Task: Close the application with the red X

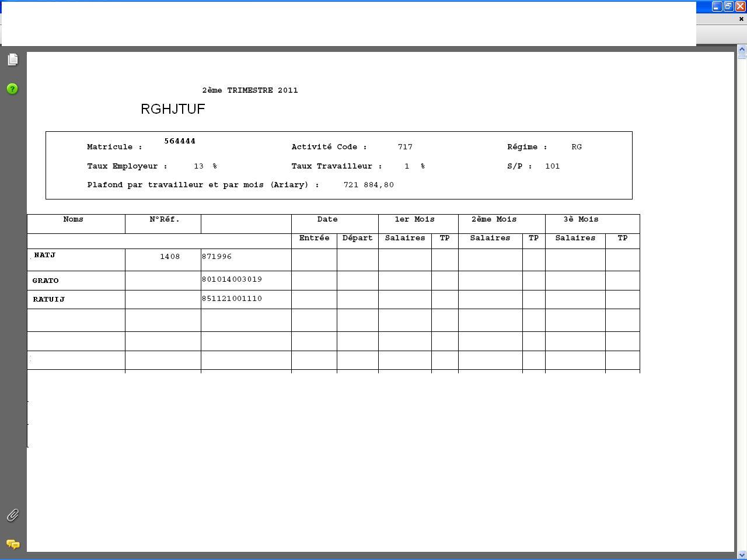Action: 740,6
